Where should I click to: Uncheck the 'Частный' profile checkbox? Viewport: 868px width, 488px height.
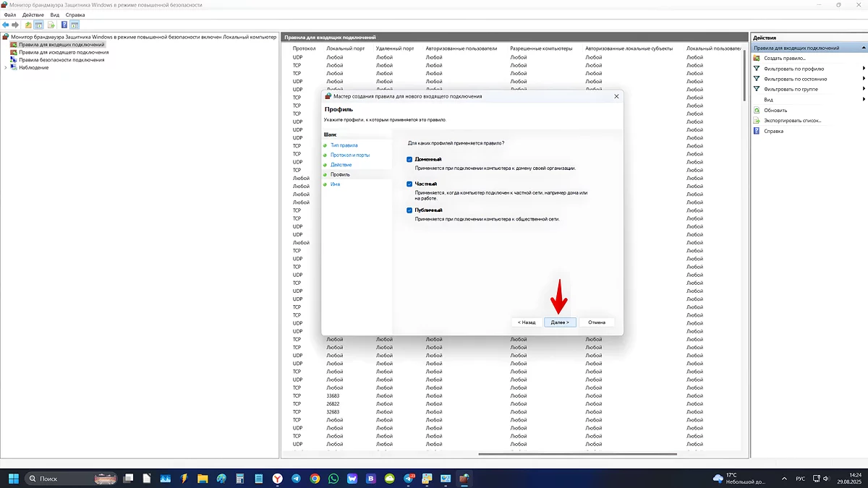[409, 184]
